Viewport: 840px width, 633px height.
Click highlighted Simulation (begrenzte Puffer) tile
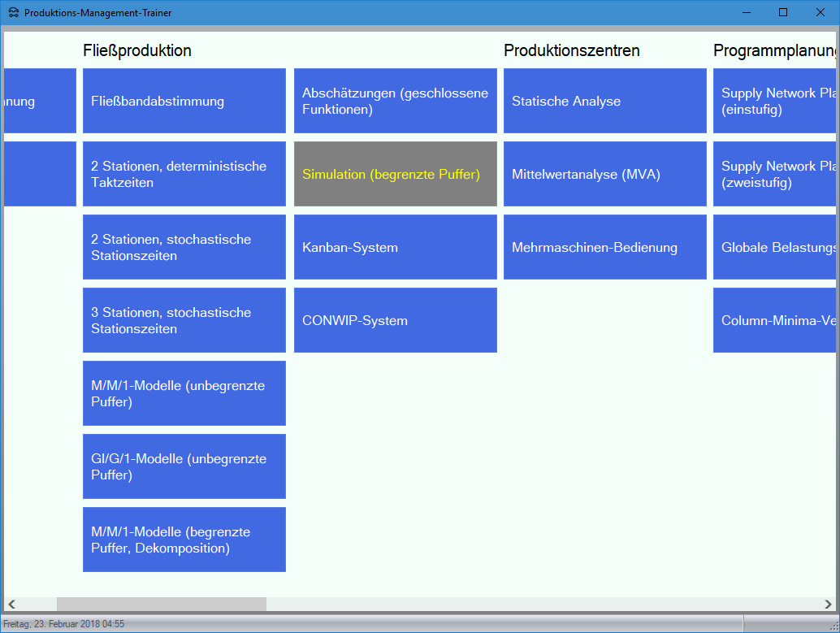coord(396,174)
